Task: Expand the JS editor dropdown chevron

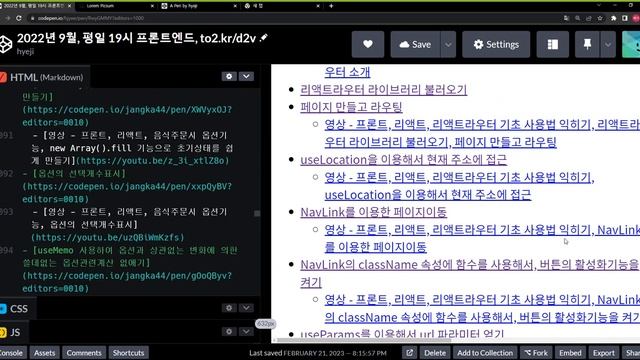Action: tap(246, 331)
